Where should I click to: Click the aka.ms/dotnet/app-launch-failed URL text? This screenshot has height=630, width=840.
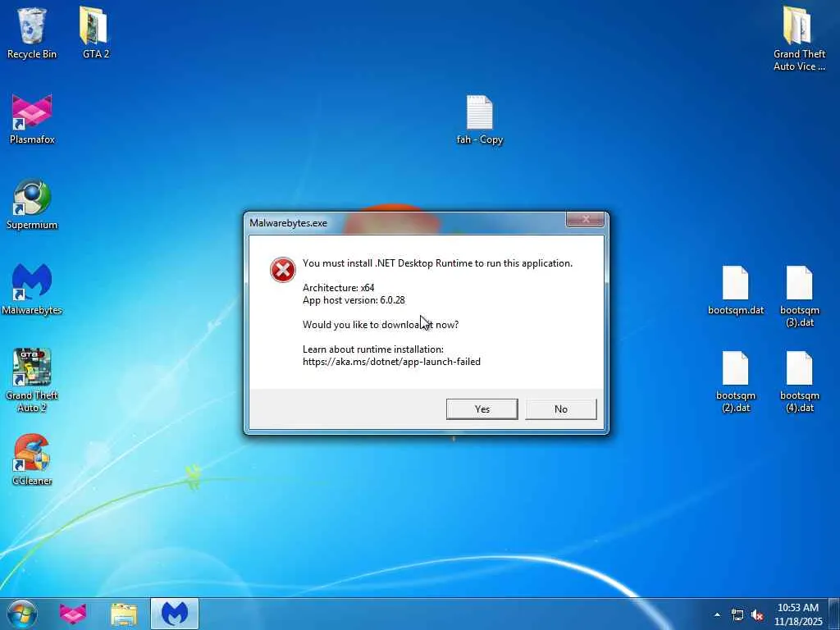tap(391, 362)
